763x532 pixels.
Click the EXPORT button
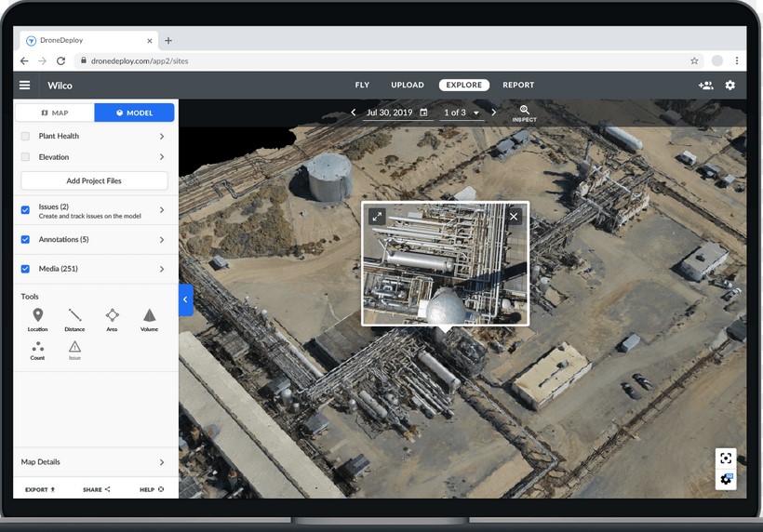pos(40,490)
